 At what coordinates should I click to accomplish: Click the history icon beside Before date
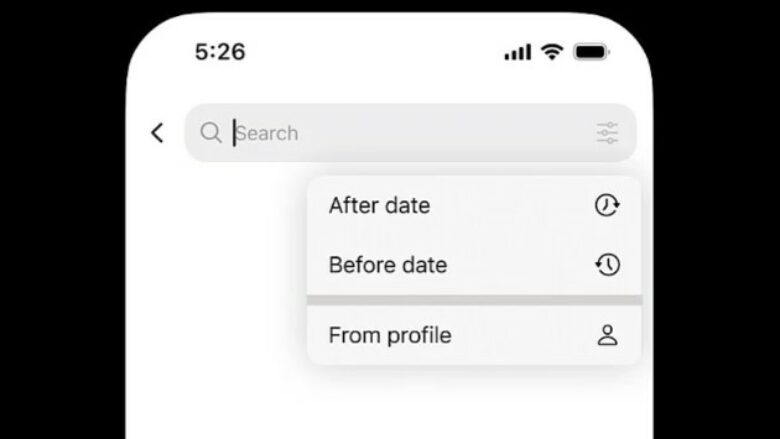pyautogui.click(x=607, y=265)
